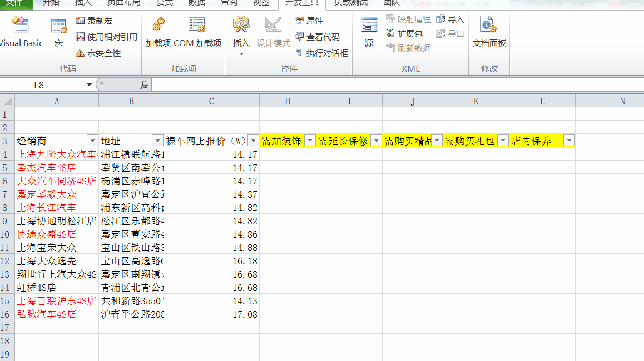
Task: Open the COM 加载项 dialog
Action: point(197,32)
